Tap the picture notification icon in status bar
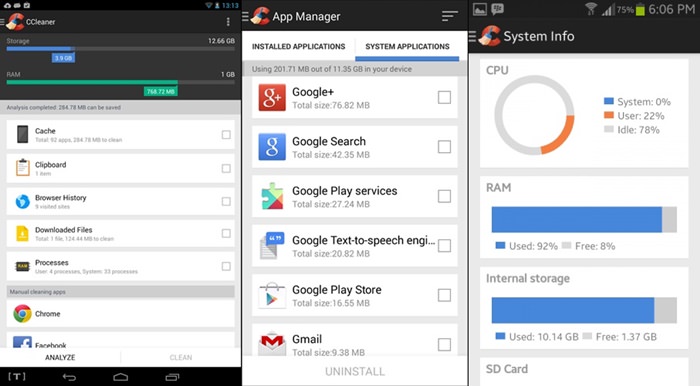This screenshot has width=700, height=386. tap(480, 9)
